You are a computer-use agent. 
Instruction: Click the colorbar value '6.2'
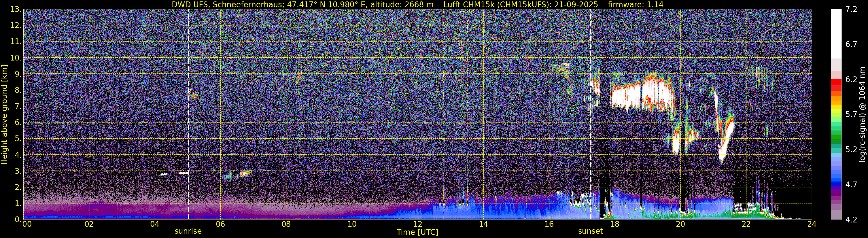[851, 80]
